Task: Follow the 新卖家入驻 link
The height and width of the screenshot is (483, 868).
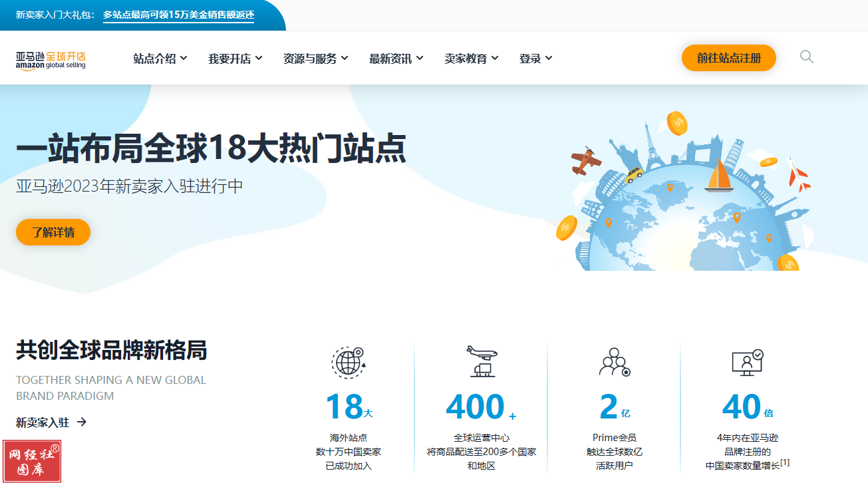Action: 51,422
